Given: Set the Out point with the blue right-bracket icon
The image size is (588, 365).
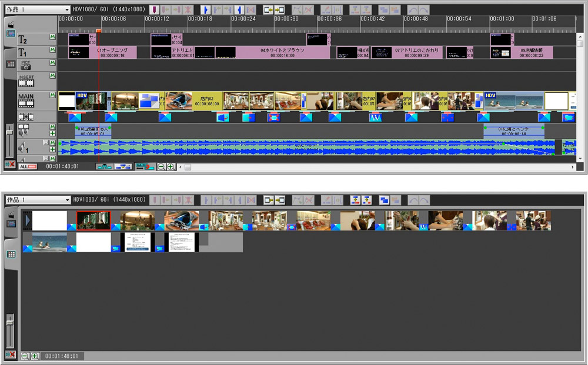Looking at the screenshot, I should click(239, 10).
